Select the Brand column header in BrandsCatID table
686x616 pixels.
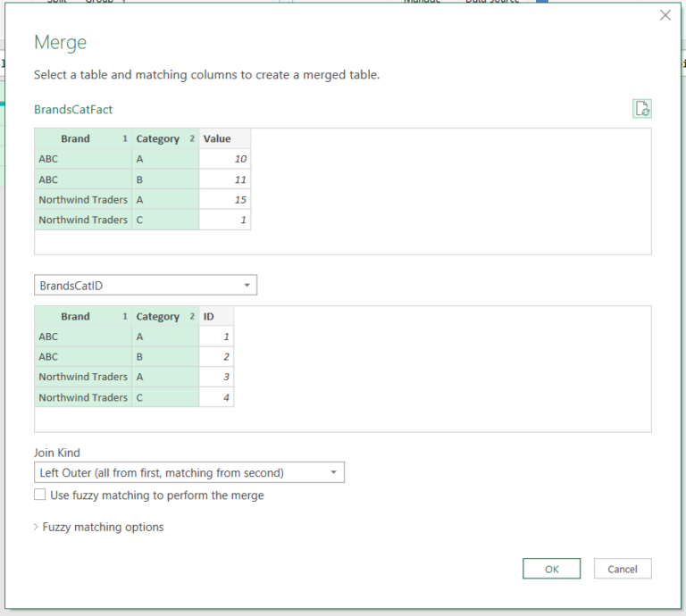click(x=83, y=316)
